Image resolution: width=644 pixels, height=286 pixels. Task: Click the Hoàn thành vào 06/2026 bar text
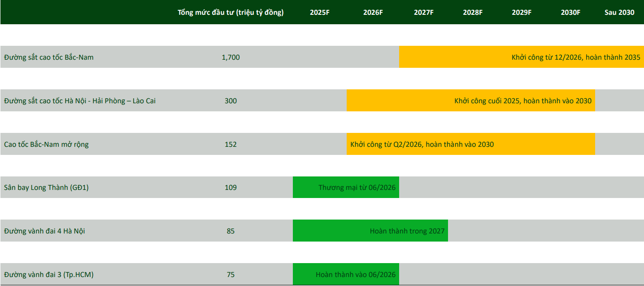tap(356, 275)
